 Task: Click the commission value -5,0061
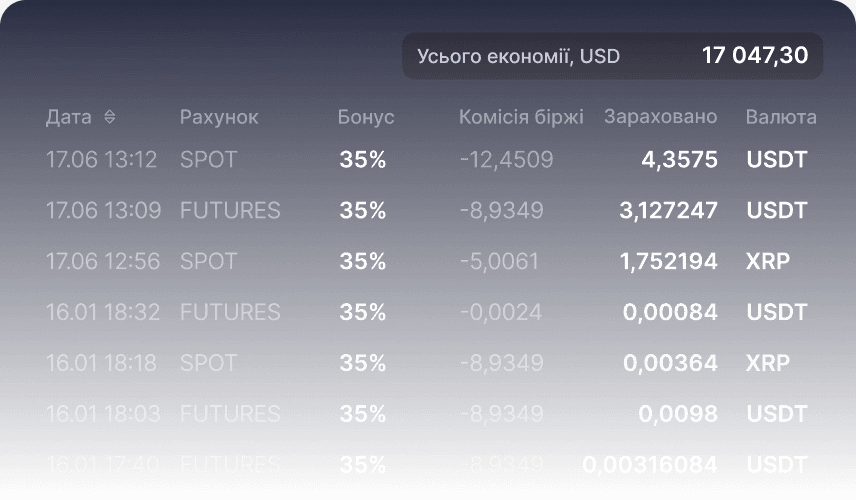point(499,261)
